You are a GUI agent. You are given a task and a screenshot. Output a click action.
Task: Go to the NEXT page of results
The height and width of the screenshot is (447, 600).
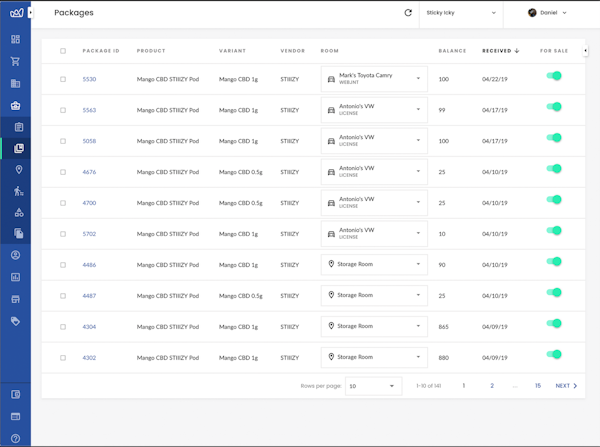[566, 386]
